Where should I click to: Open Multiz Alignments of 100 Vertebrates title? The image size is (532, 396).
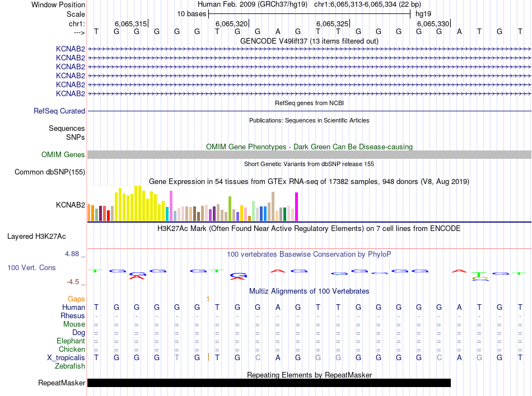point(309,291)
